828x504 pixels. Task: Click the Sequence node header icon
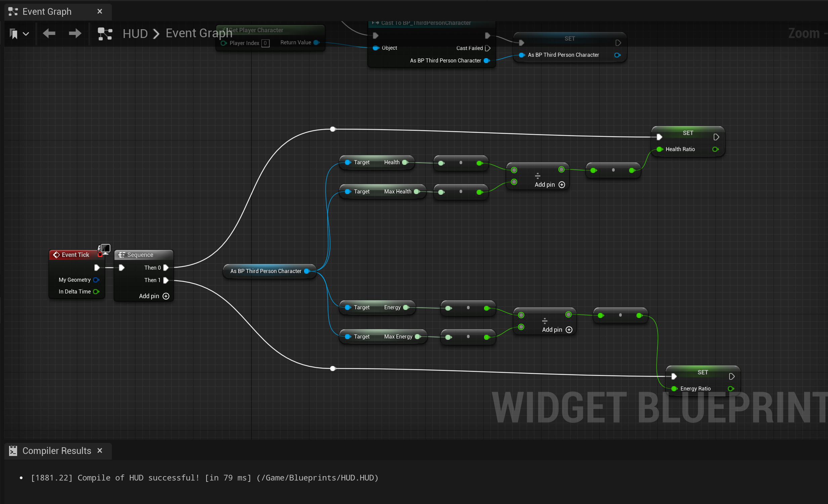click(121, 255)
